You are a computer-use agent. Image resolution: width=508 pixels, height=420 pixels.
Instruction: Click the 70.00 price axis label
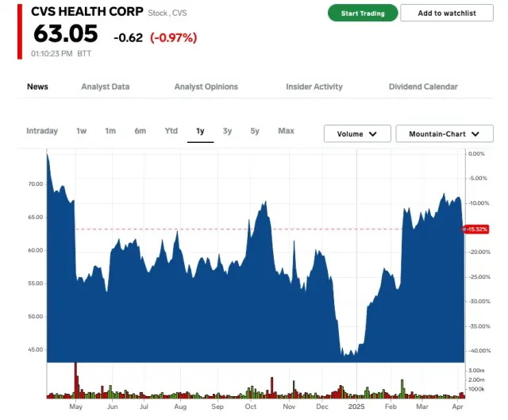36,183
